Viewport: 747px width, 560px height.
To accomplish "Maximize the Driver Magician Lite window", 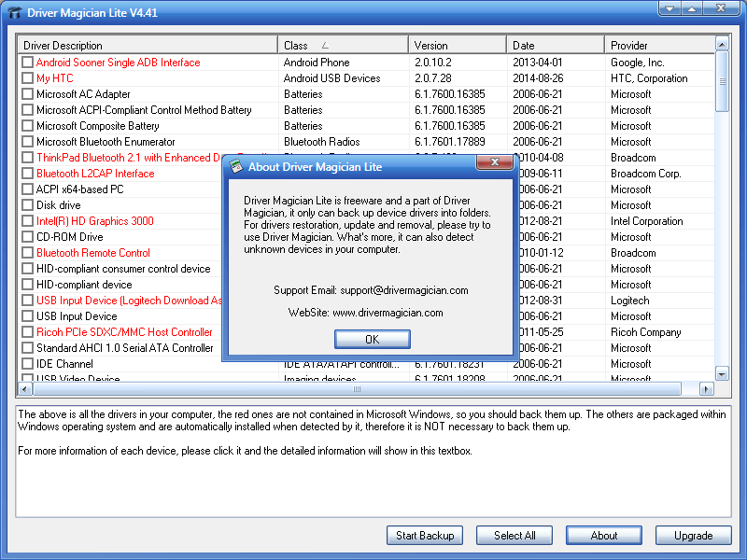I will point(692,8).
